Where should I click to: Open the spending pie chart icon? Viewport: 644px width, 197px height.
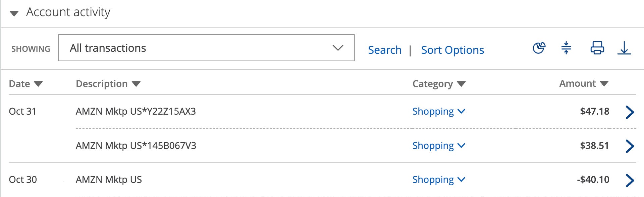(539, 48)
